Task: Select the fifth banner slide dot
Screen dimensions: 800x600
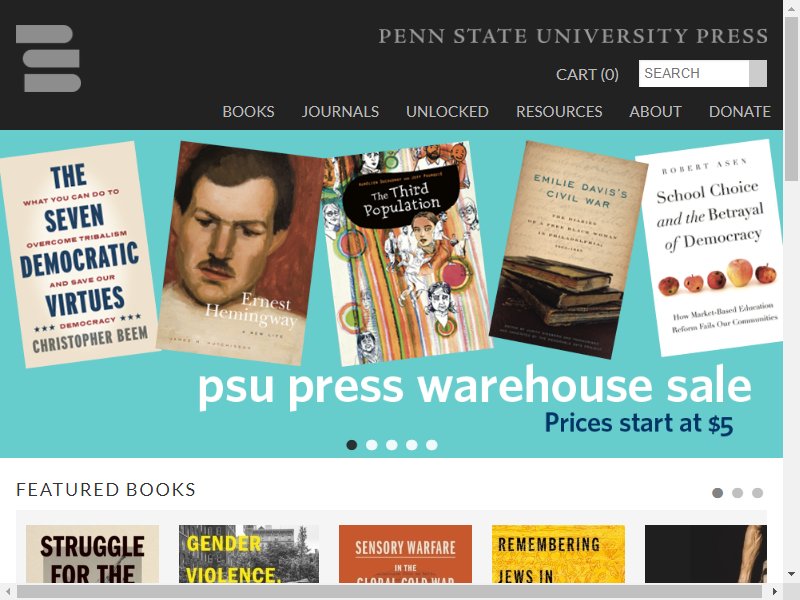Action: coord(432,445)
